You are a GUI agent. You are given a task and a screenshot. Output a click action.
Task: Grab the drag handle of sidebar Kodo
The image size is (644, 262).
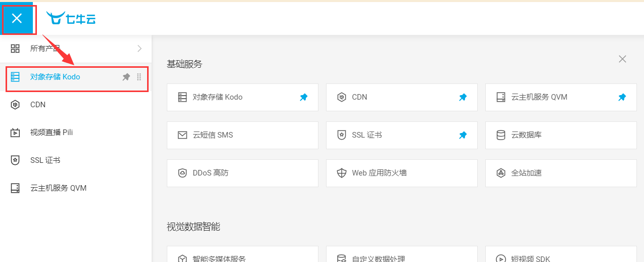click(139, 77)
